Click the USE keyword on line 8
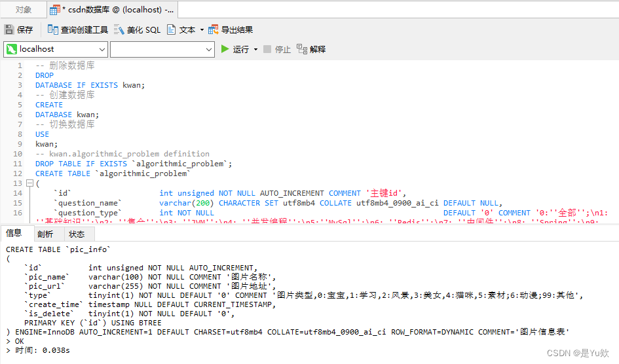This screenshot has width=619, height=364. 42,134
